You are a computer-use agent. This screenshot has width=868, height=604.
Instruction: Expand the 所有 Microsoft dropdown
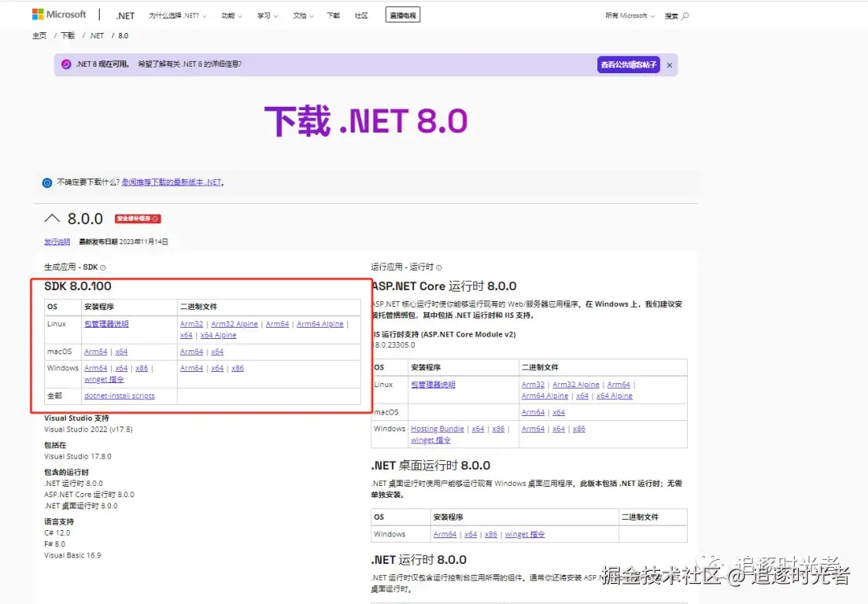(x=629, y=15)
